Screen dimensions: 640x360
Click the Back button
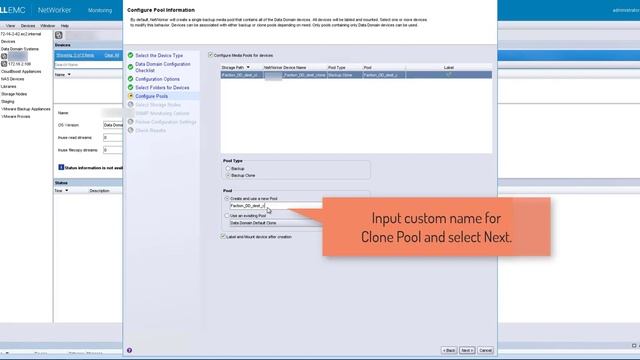coord(449,350)
